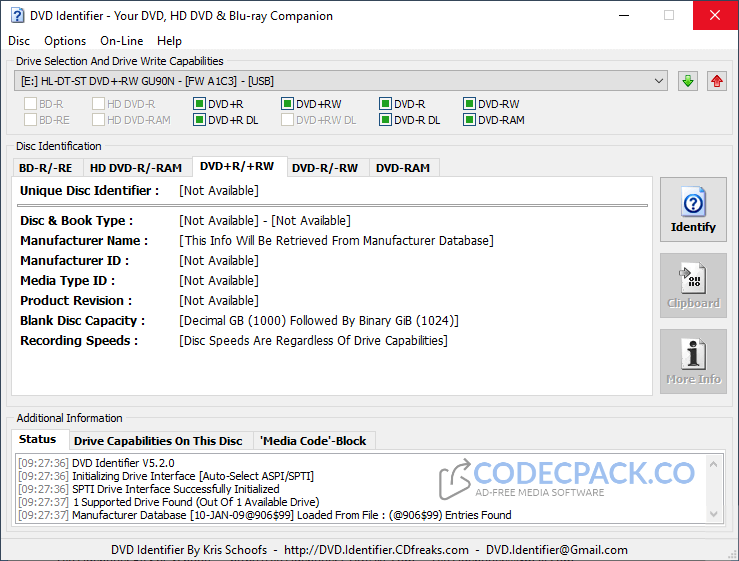Click log line 'DVD Identifier V5.2.0'

[123, 463]
